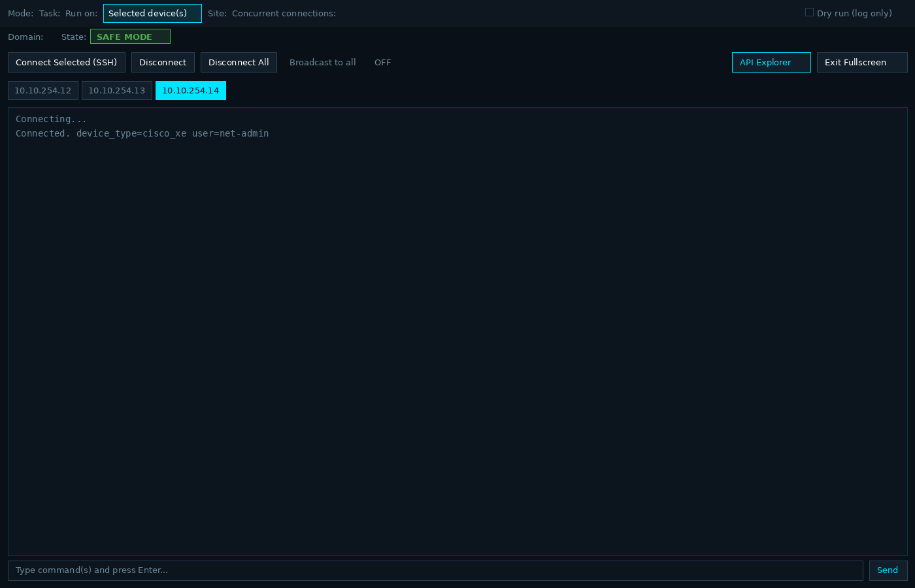Viewport: 915px width, 588px height.
Task: Open the API Explorer
Action: coord(771,62)
